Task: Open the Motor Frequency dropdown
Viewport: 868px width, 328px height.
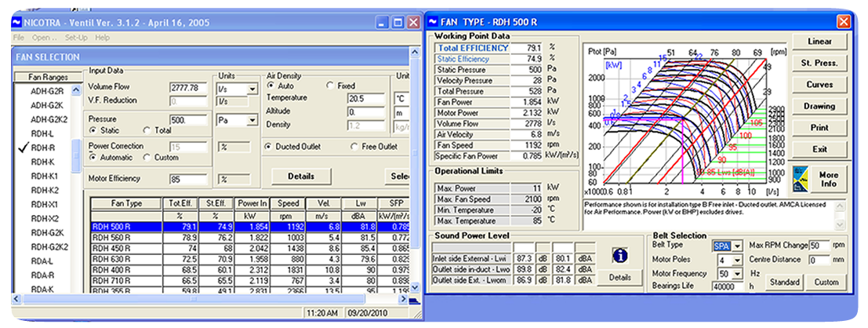Action: (737, 275)
